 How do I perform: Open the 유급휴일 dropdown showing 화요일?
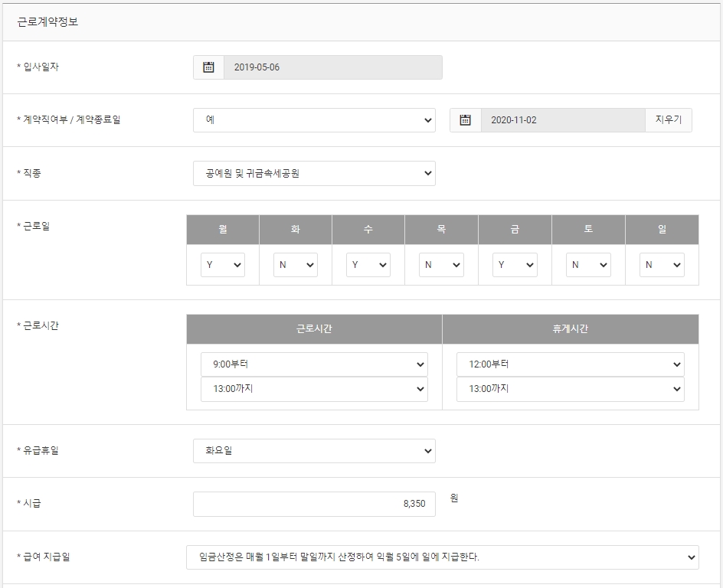tap(314, 451)
